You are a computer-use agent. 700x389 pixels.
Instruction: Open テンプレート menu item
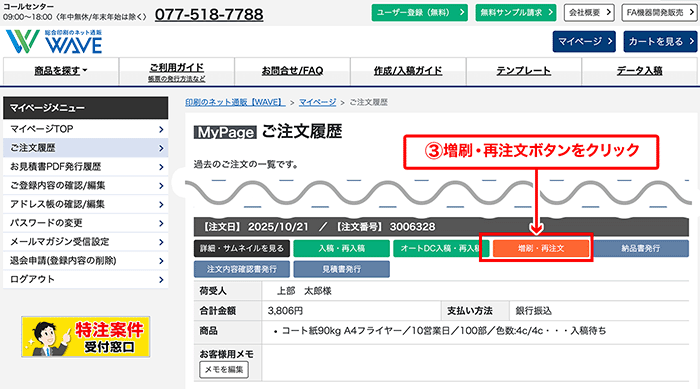[524, 71]
